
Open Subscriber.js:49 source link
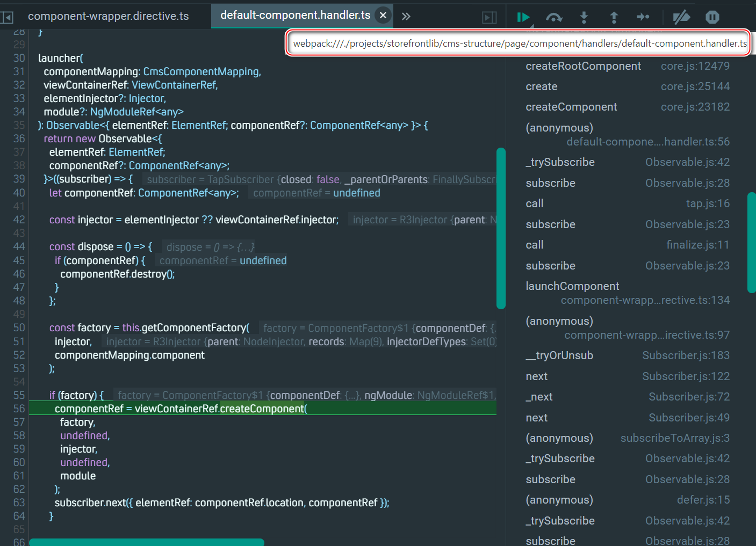click(x=689, y=418)
